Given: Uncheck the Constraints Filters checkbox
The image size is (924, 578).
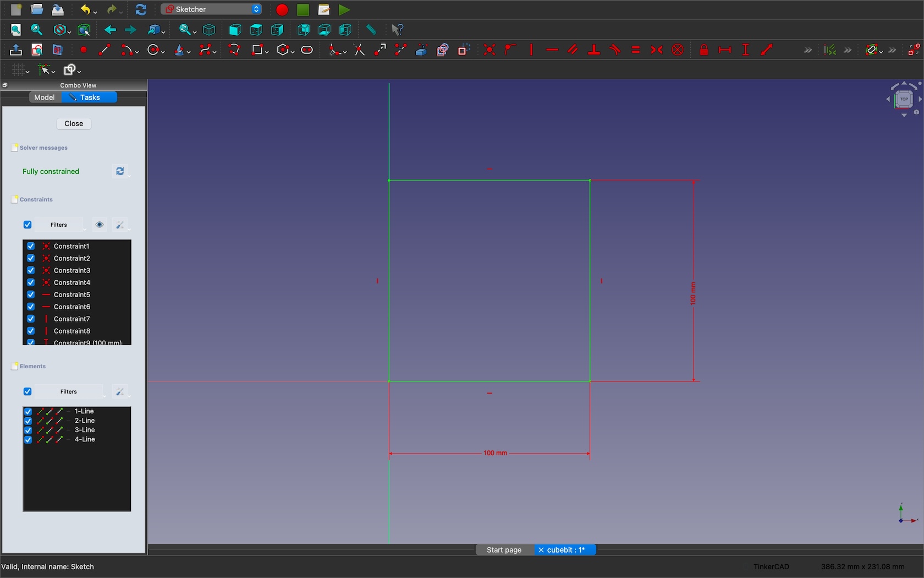Looking at the screenshot, I should click(x=28, y=225).
